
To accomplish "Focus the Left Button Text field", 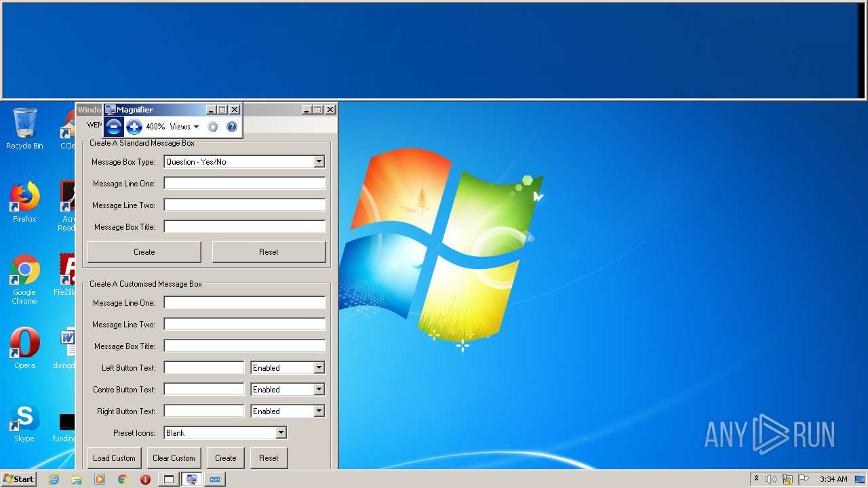I will pyautogui.click(x=204, y=367).
